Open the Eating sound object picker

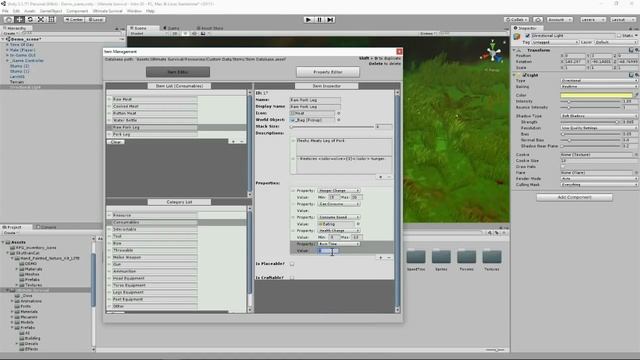click(358, 224)
